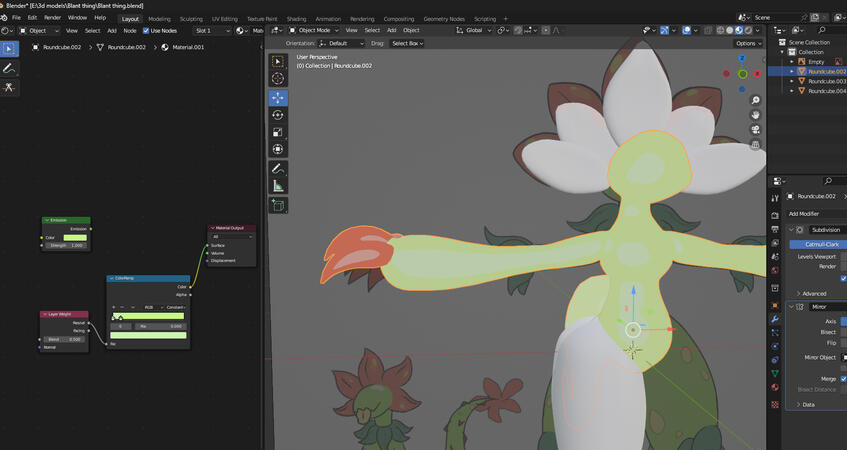Toggle the Merge checkbox in Mirror modifier
This screenshot has height=450, width=847.
843,379
